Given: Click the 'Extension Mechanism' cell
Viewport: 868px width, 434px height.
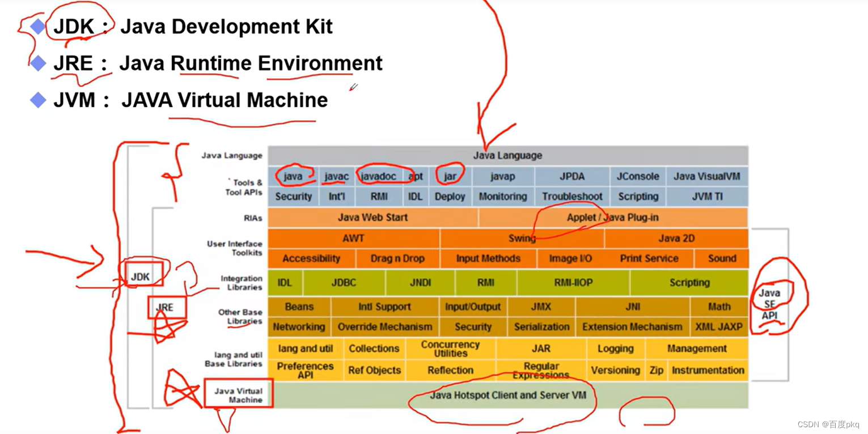Looking at the screenshot, I should click(633, 327).
